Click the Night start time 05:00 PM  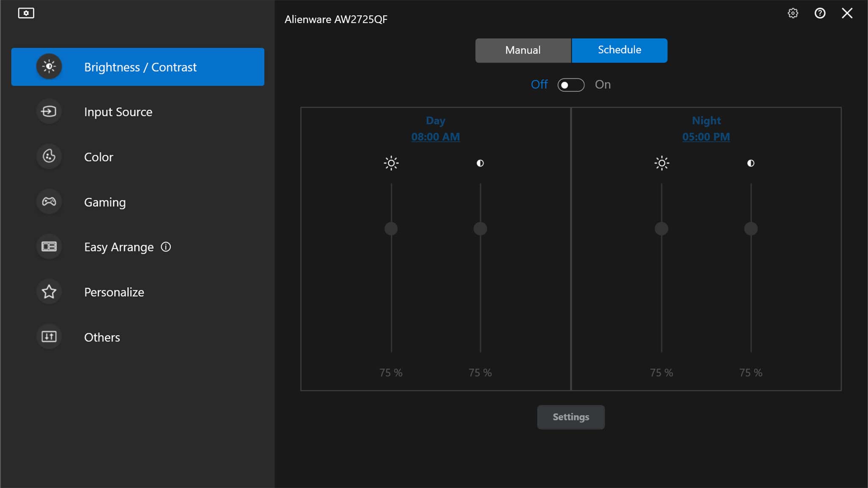[x=706, y=136]
